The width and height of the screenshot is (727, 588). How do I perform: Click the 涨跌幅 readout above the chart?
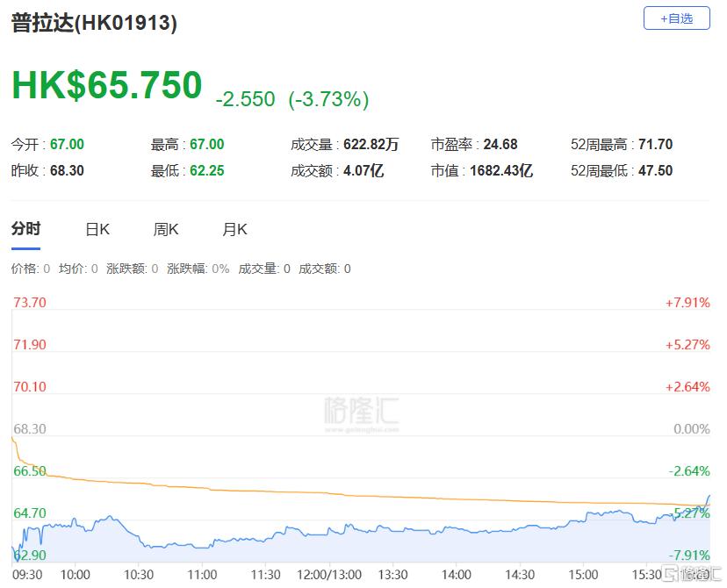click(198, 269)
